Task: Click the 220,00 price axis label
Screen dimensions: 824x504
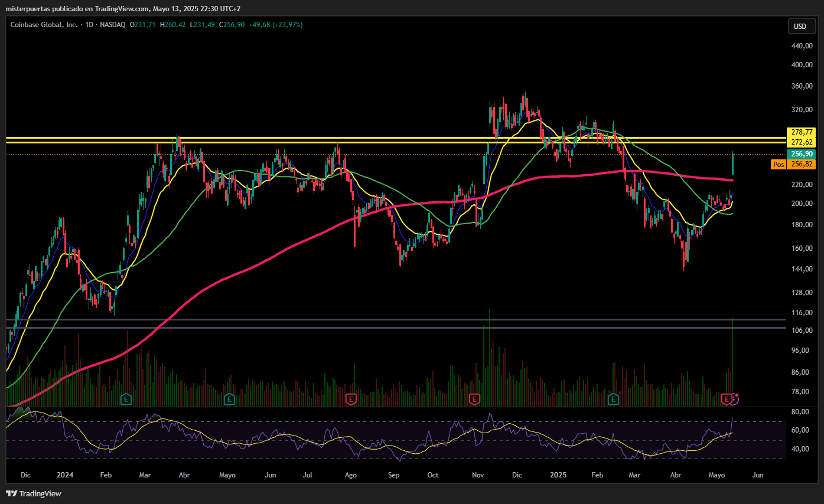Action: 803,185
